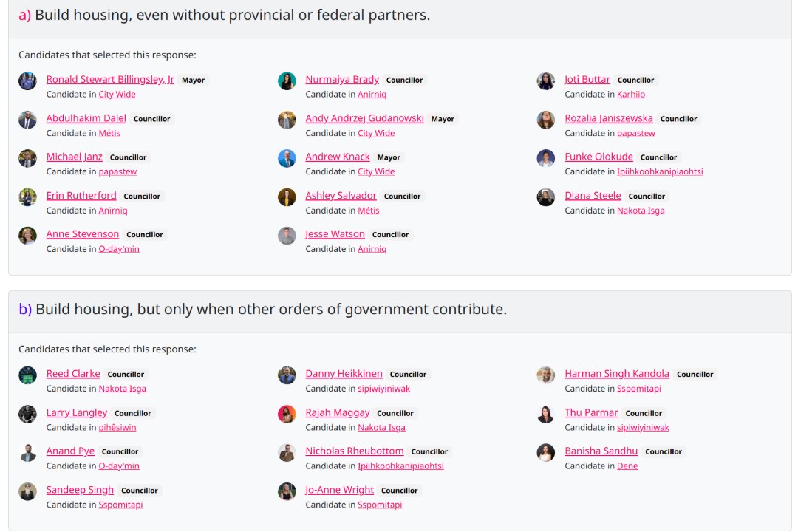Open Jo-Anne Wright's candidate page
This screenshot has height=532, width=798.
339,490
